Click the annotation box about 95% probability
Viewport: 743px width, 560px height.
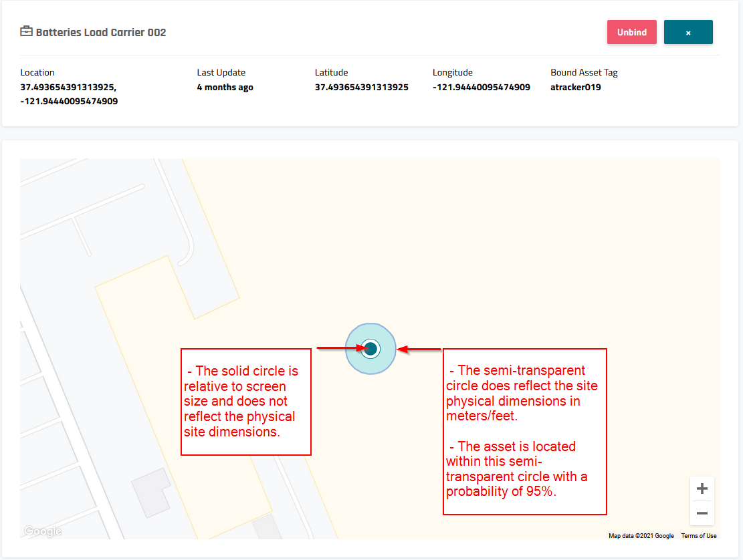click(524, 432)
